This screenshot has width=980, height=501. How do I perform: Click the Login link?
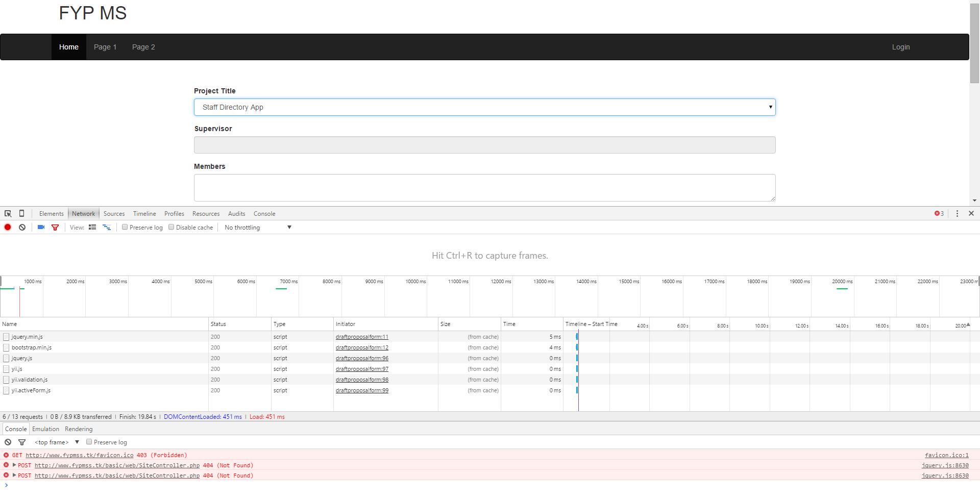(901, 47)
